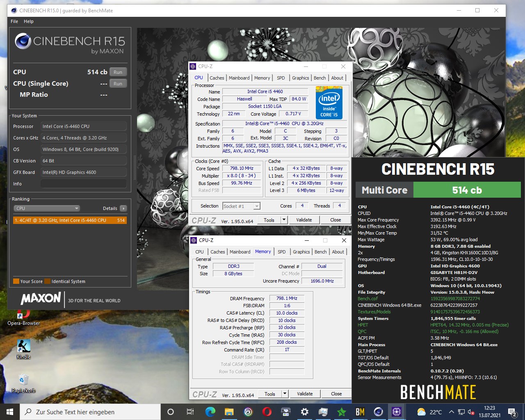Click Tools button in the CPU-tab CPU-Z window
525x420 pixels.
click(x=269, y=220)
